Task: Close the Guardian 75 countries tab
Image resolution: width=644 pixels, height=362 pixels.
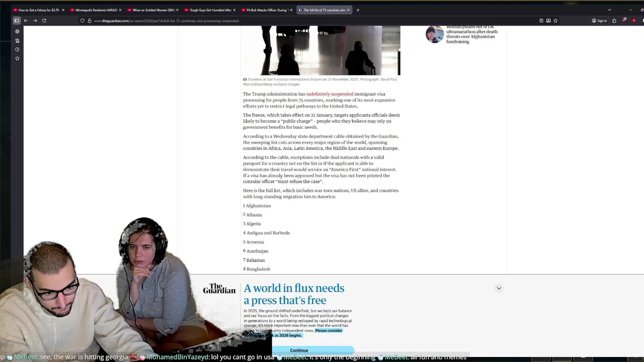Action: (x=348, y=10)
